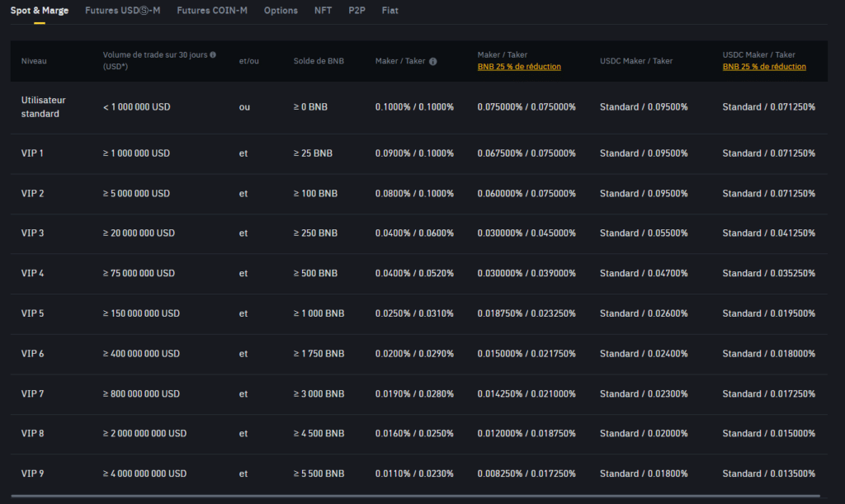Open the Spot & Marge tab
Image resolution: width=845 pixels, height=504 pixels.
click(x=40, y=10)
